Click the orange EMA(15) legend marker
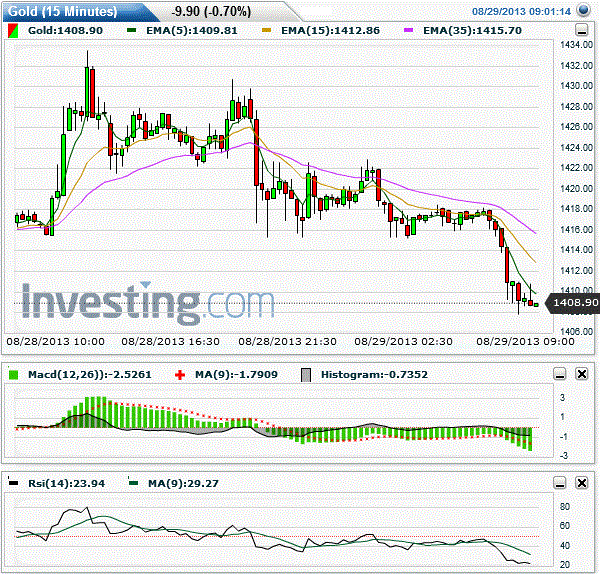Viewport: 600px width, 574px height. [266, 30]
